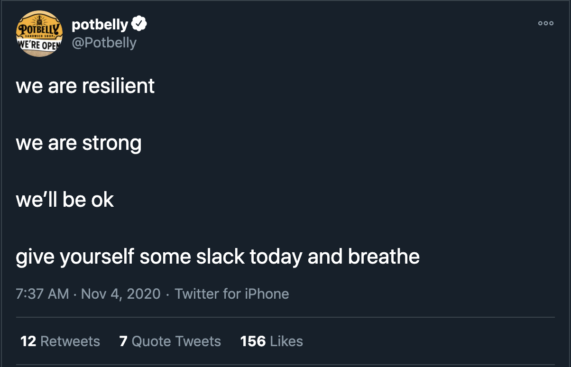Open the potbelly display name link
This screenshot has width=571, height=367.
pyautogui.click(x=100, y=25)
